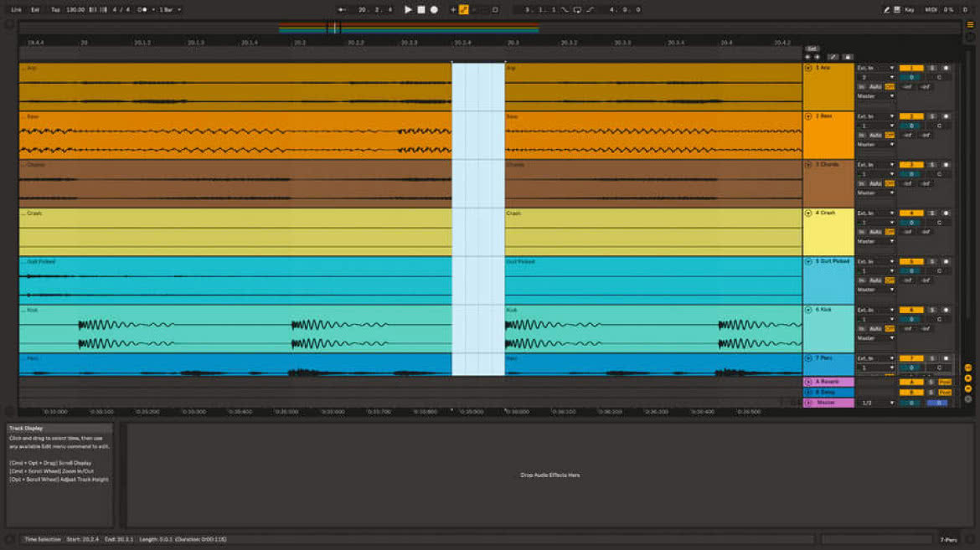
Task: Show or hide In/Out section
Action: [x=968, y=368]
